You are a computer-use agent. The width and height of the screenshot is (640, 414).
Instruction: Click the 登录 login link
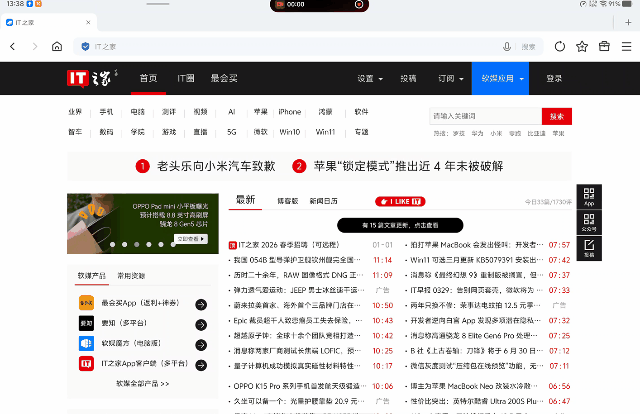coord(554,78)
